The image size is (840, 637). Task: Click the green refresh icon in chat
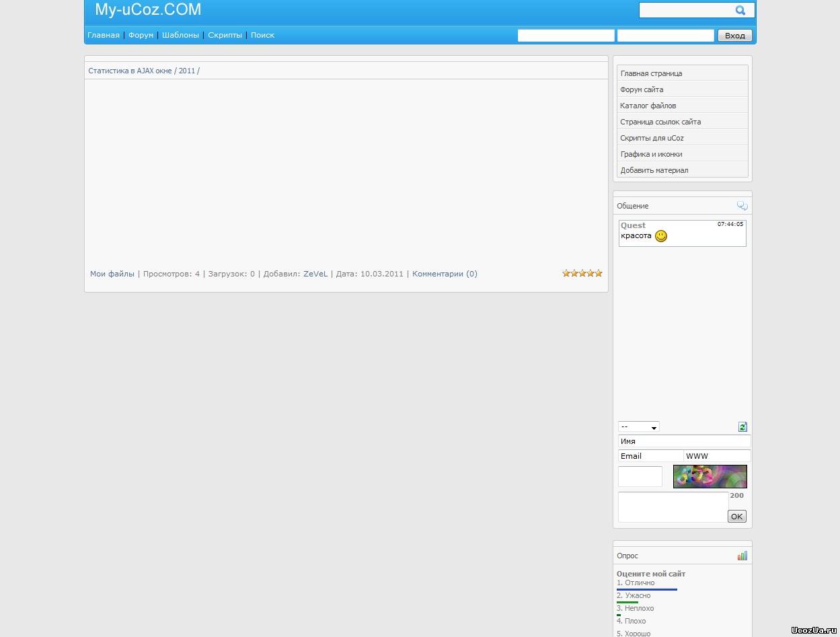pos(742,426)
